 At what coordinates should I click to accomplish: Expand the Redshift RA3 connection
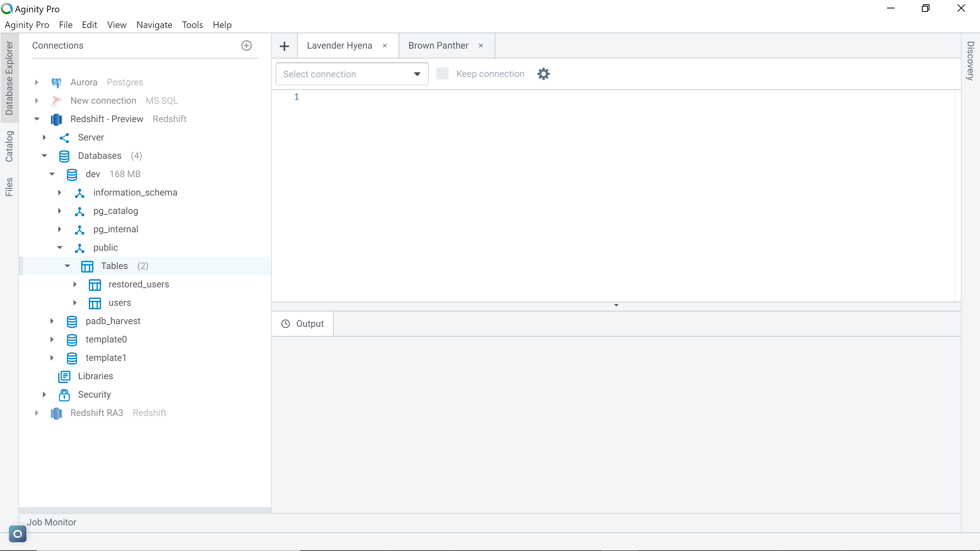(x=36, y=413)
